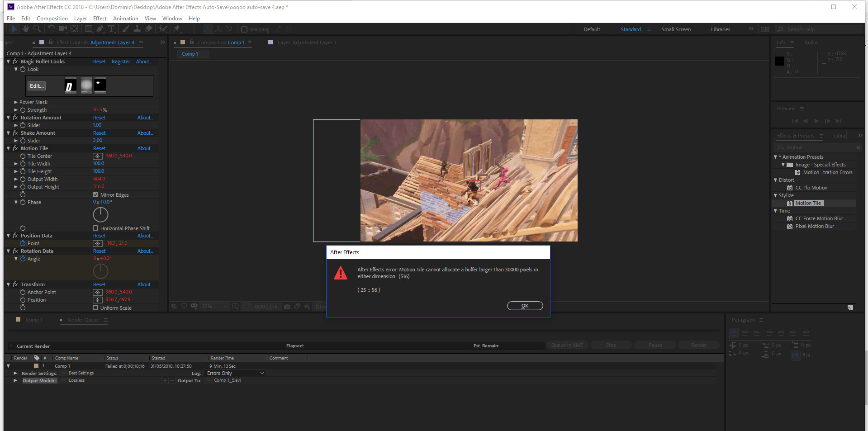
Task: Click the Rotation Data Angle dial
Action: pos(100,271)
